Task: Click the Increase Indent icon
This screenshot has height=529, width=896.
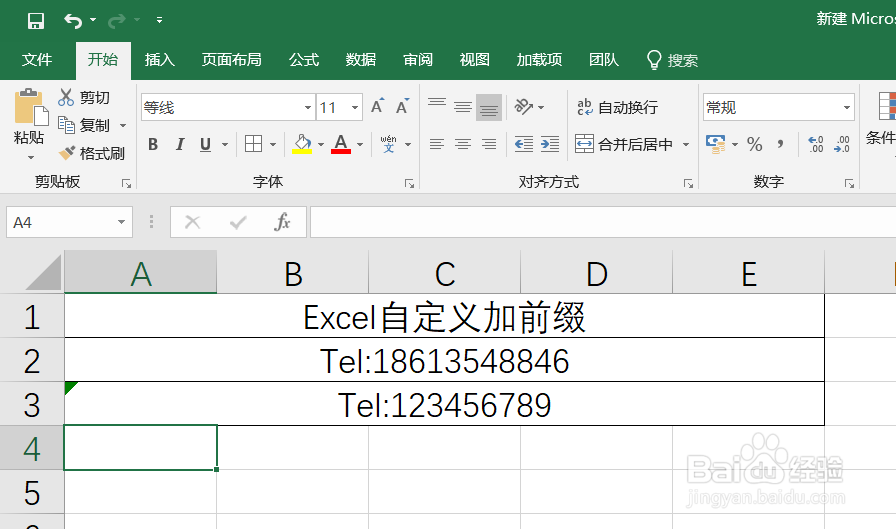Action: (550, 144)
